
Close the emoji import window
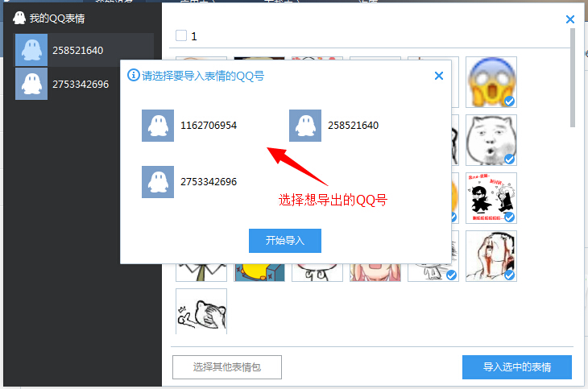(x=570, y=19)
